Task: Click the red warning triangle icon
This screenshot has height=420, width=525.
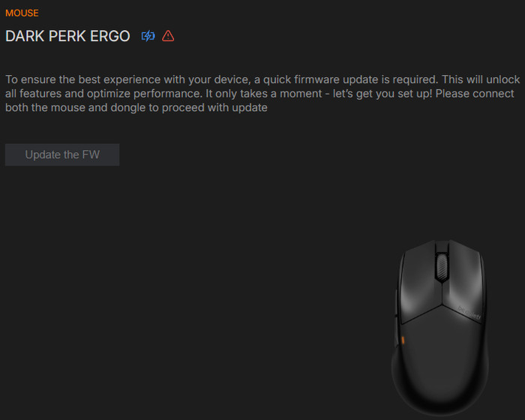Action: 168,36
